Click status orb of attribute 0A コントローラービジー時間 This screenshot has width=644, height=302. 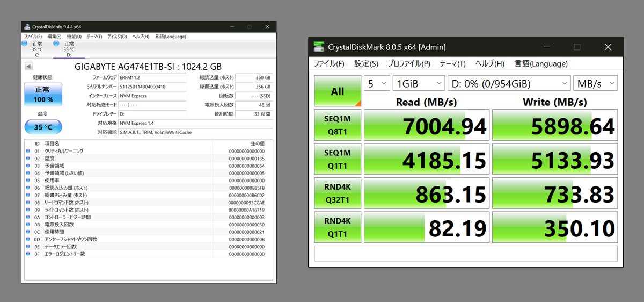tap(28, 217)
